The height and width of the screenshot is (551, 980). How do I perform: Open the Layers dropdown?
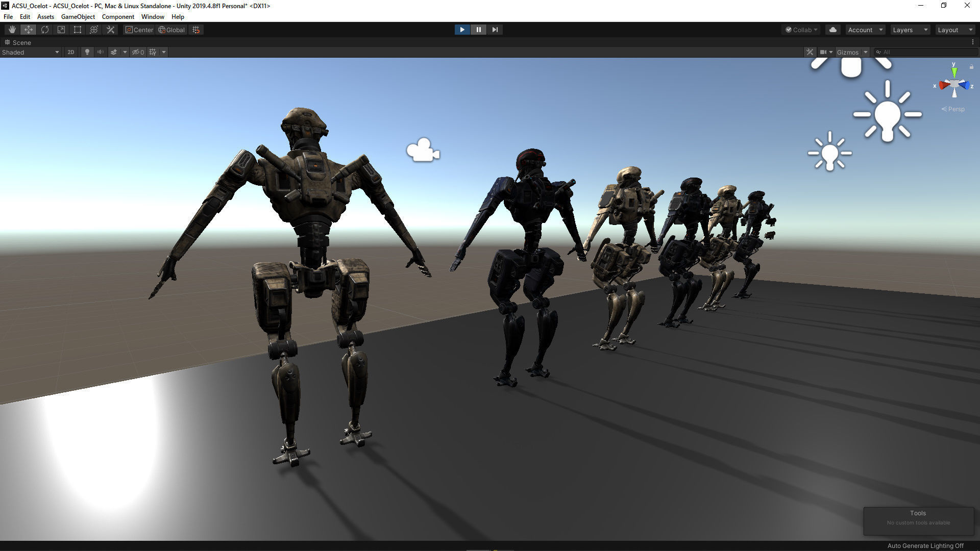coord(910,30)
